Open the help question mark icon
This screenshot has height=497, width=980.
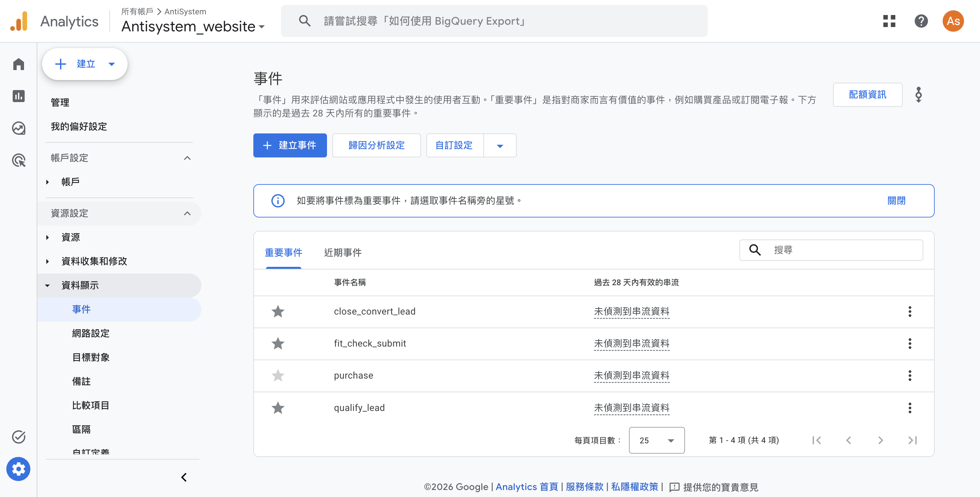pos(921,21)
